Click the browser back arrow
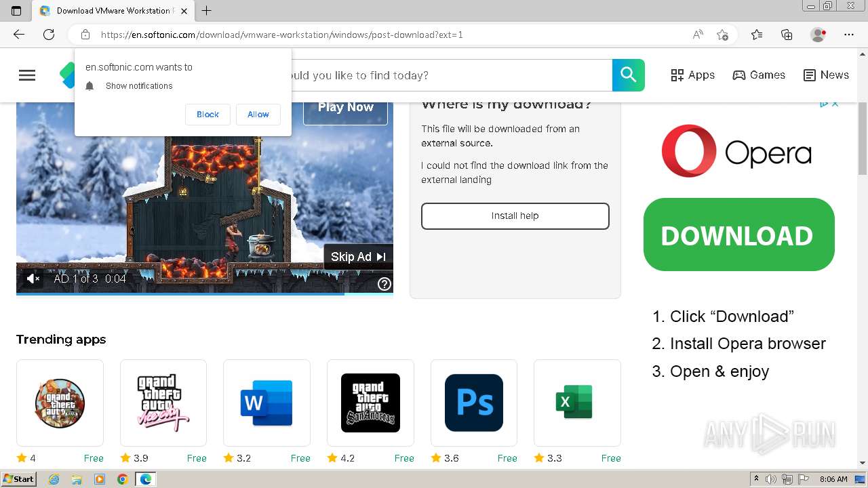This screenshot has width=868, height=488. tap(19, 35)
